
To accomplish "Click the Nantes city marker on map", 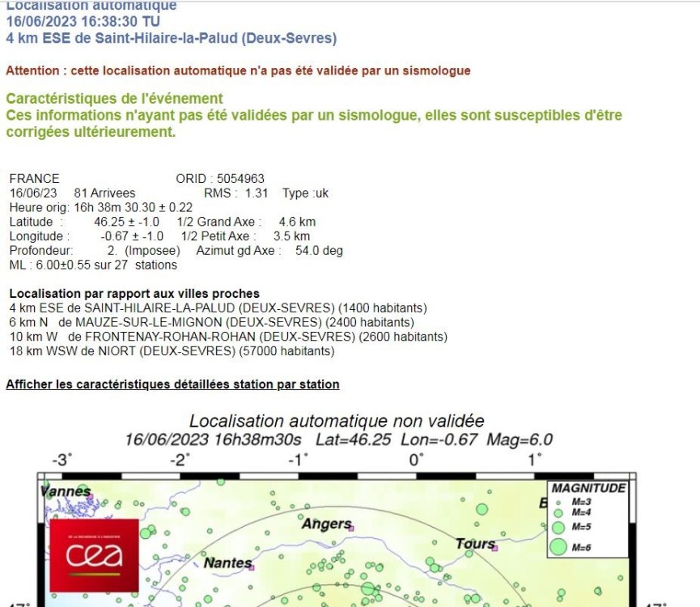I will click(252, 567).
